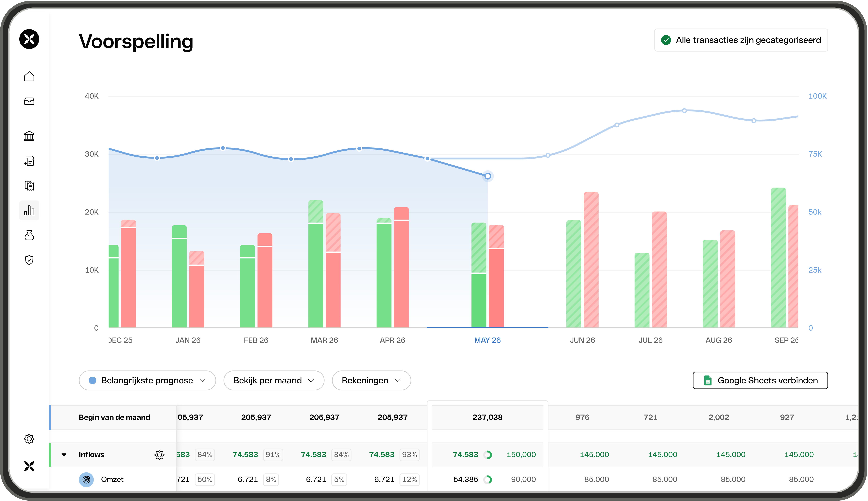
Task: Open the inbox tray icon in sidebar
Action: coord(29,101)
